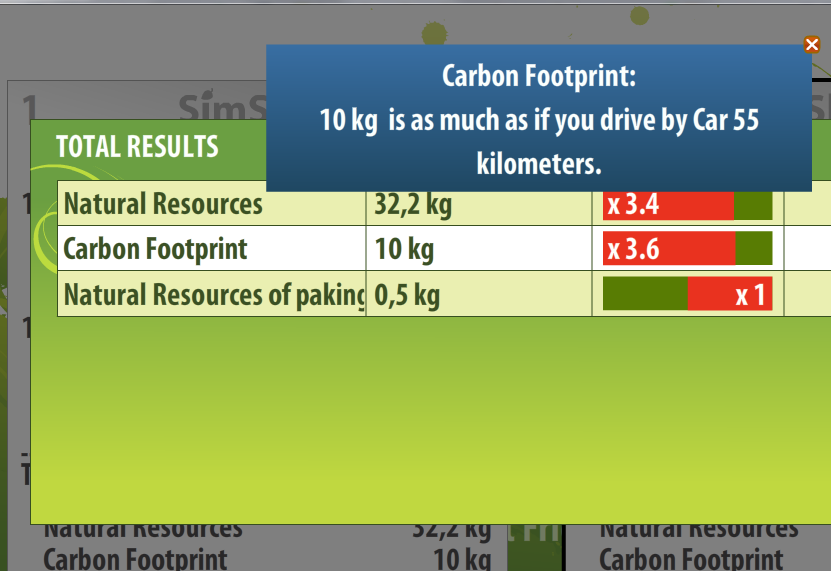Click the background 10 kg value at bottom

click(461, 558)
